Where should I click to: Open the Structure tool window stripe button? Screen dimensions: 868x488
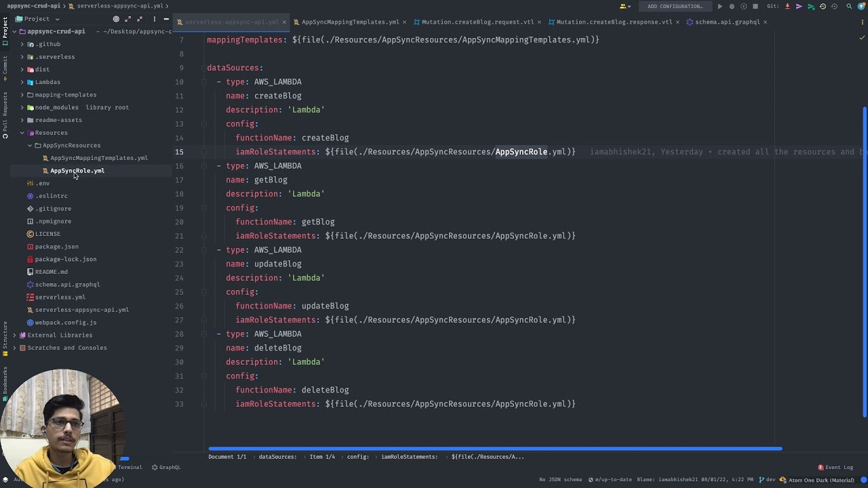[x=5, y=338]
